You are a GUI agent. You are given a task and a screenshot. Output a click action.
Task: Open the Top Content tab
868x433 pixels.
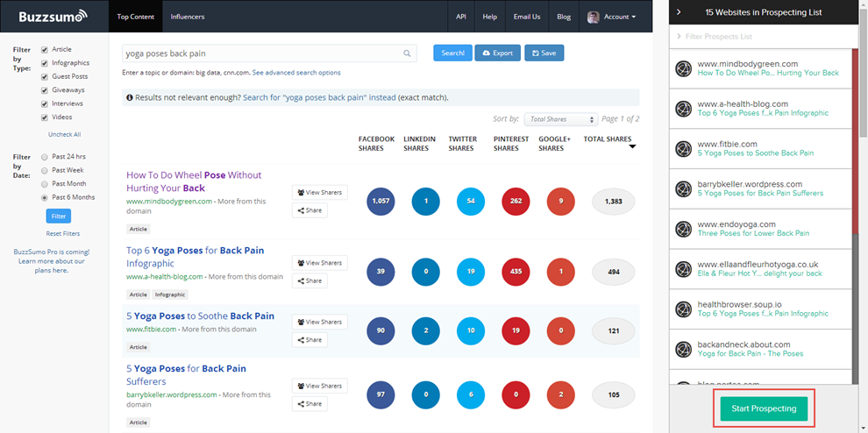[135, 17]
